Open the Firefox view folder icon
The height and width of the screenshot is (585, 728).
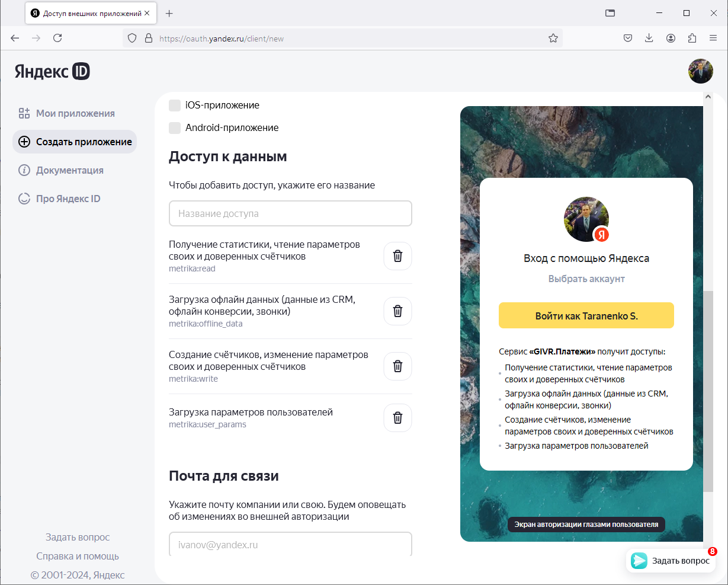[x=610, y=13]
